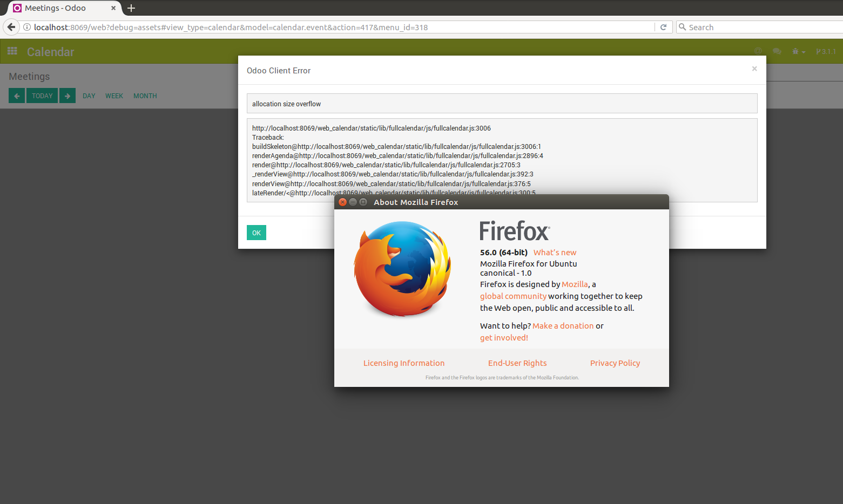
Task: Go to previous period with left arrow
Action: pos(16,96)
